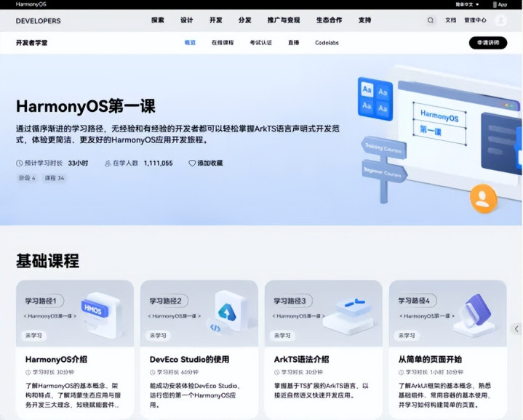Switch to the Codelabs tab

tap(327, 43)
